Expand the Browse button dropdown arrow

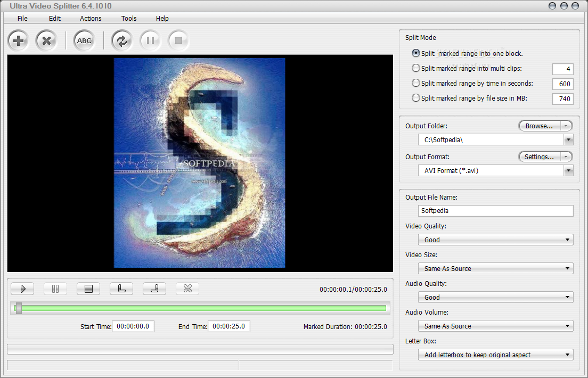tap(566, 126)
